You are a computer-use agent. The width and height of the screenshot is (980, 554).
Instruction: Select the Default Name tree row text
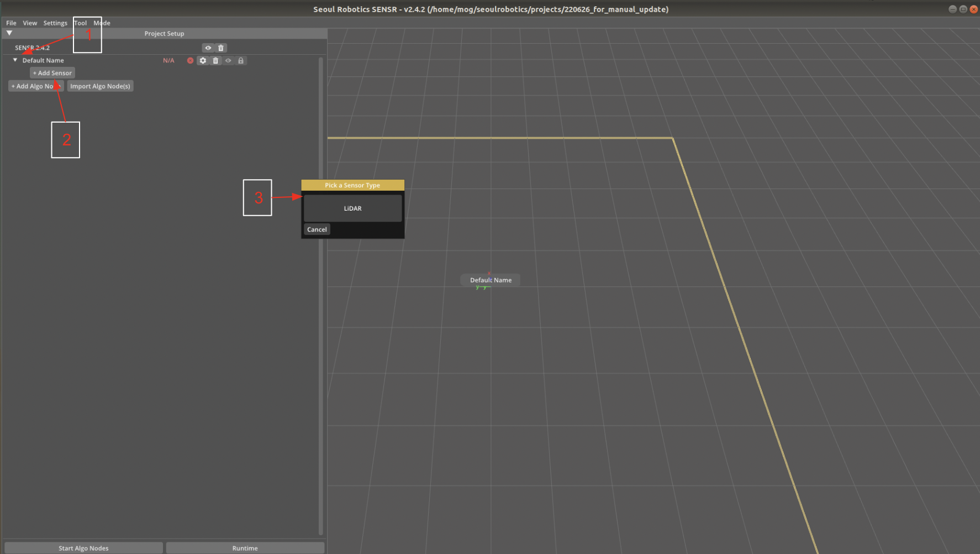tap(43, 60)
